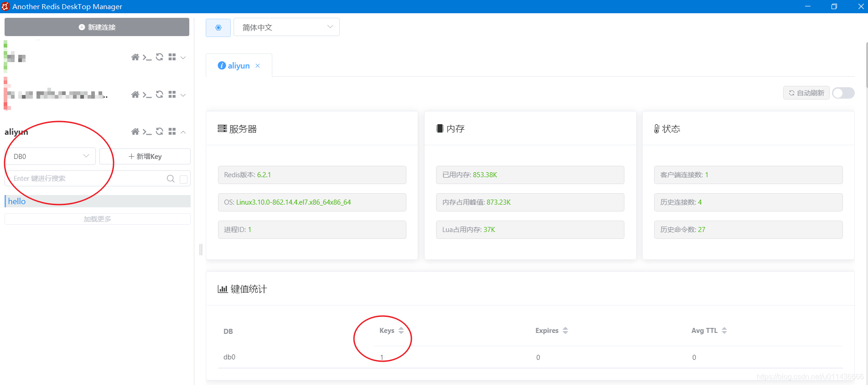Click the process ID (进程ID) field
Screen dimensions: 868x385
click(x=312, y=230)
